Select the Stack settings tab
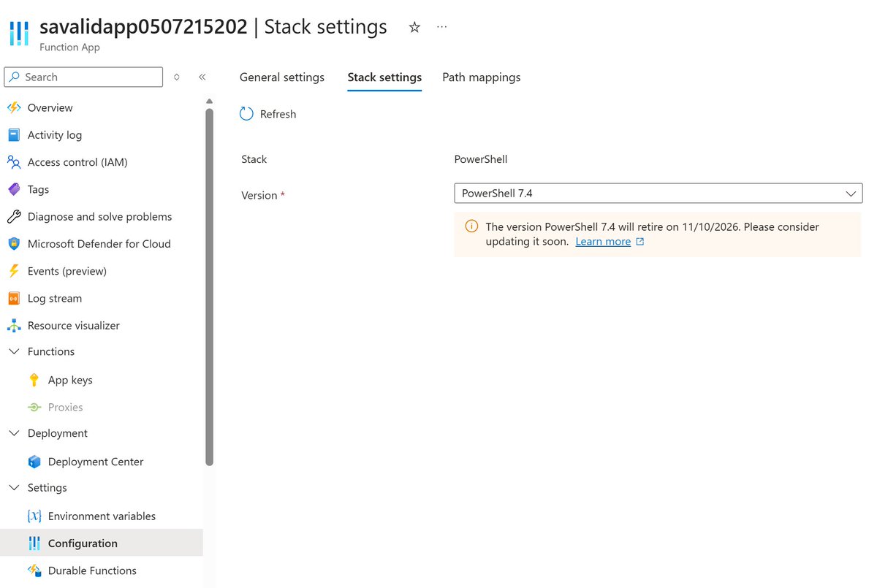 tap(384, 77)
